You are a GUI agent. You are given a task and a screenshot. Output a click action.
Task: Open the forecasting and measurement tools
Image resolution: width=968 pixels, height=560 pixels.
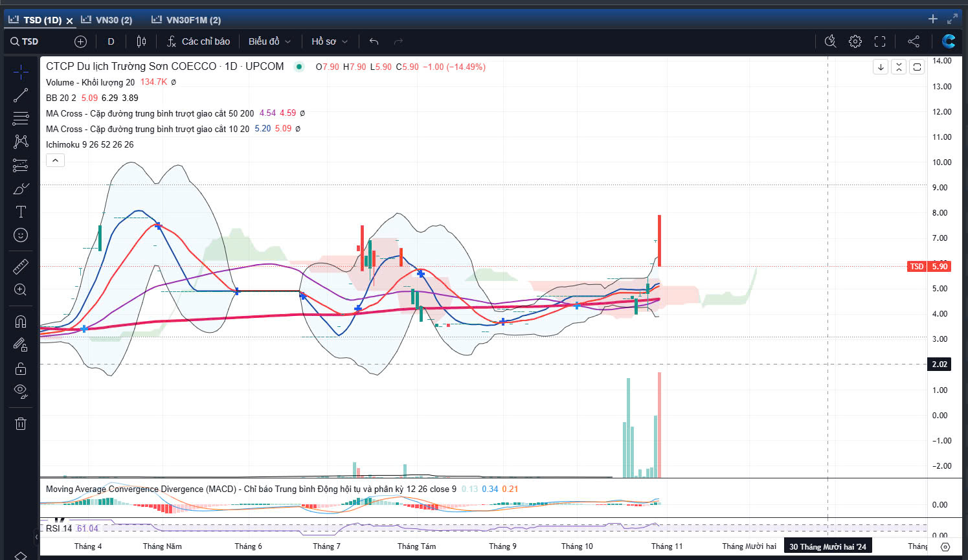pyautogui.click(x=21, y=165)
